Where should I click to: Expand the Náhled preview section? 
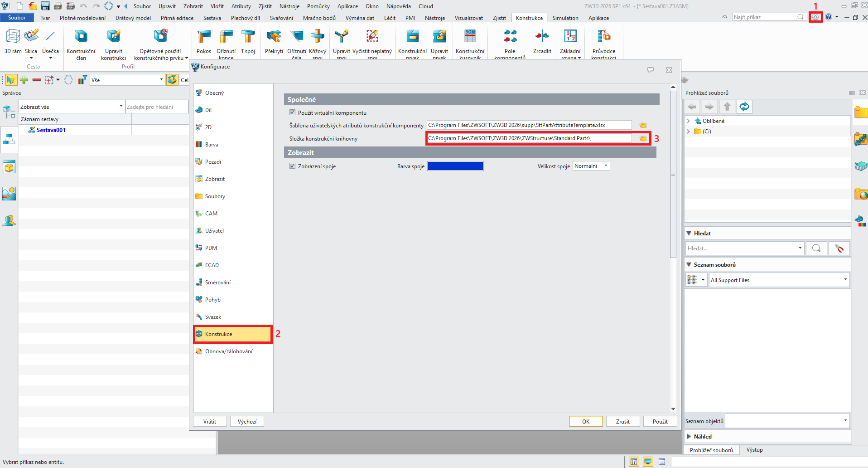pos(689,437)
